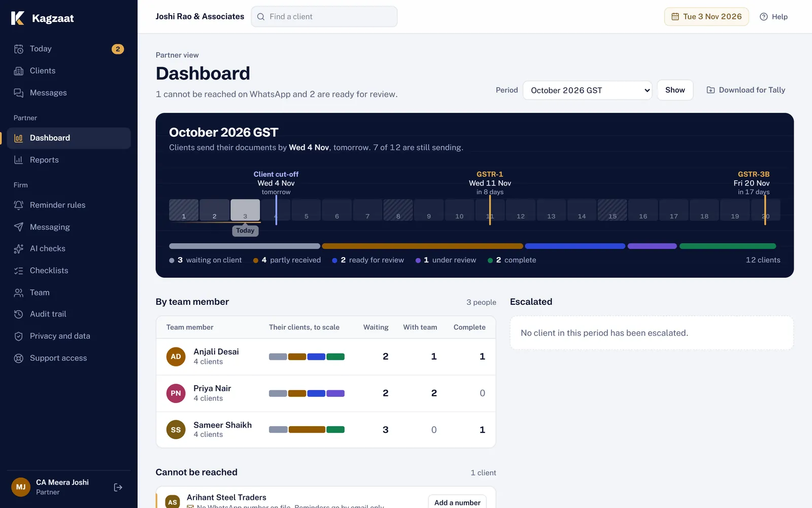The height and width of the screenshot is (508, 812).
Task: Click the Download for Tally link text
Action: coord(752,90)
